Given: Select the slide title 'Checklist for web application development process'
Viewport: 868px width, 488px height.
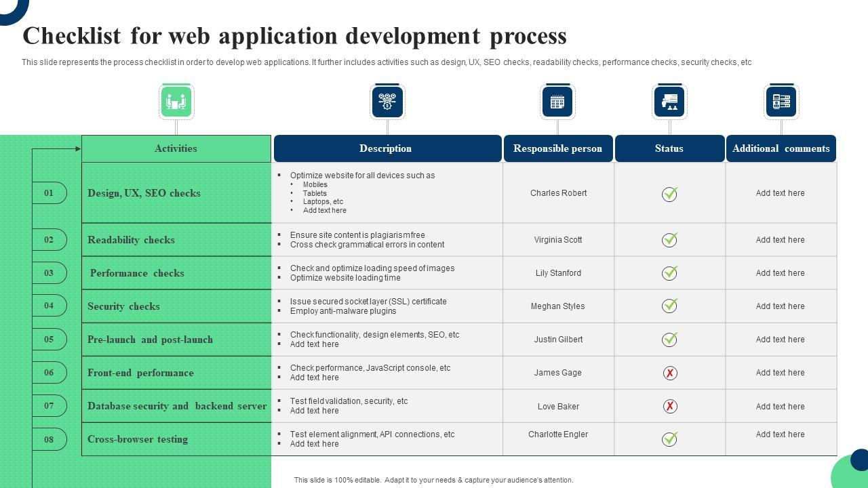Looking at the screenshot, I should [x=295, y=35].
